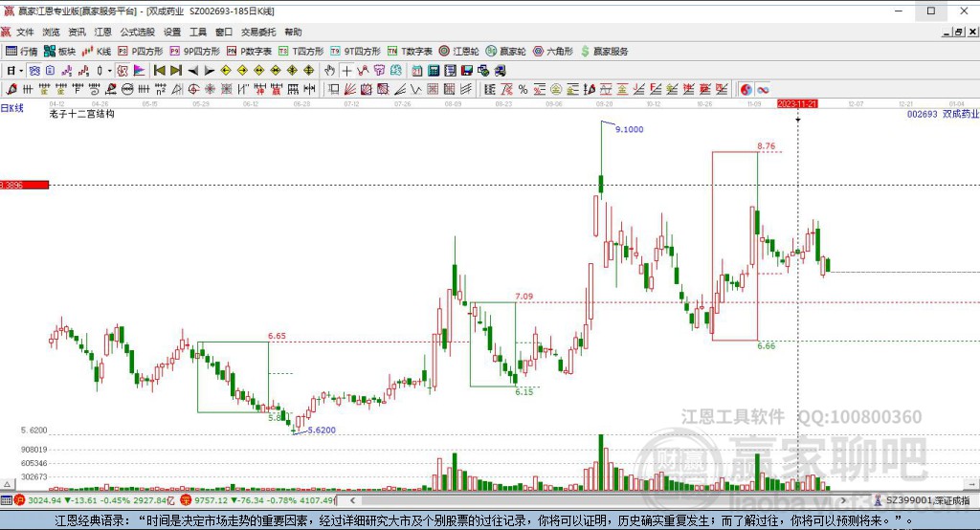This screenshot has height=530, width=980.
Task: Open the 工具 menu
Action: tap(197, 32)
